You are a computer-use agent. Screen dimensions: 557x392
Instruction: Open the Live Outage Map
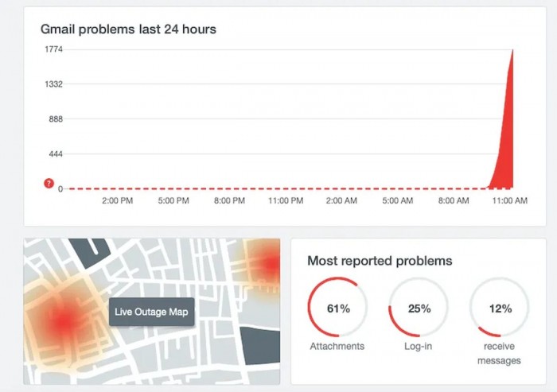pyautogui.click(x=151, y=312)
